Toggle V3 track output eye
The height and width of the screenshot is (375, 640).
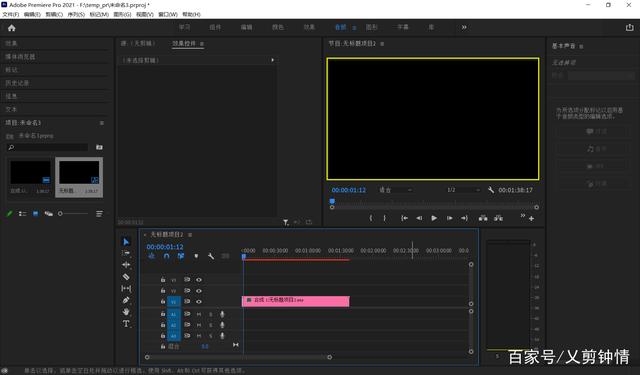[199, 280]
